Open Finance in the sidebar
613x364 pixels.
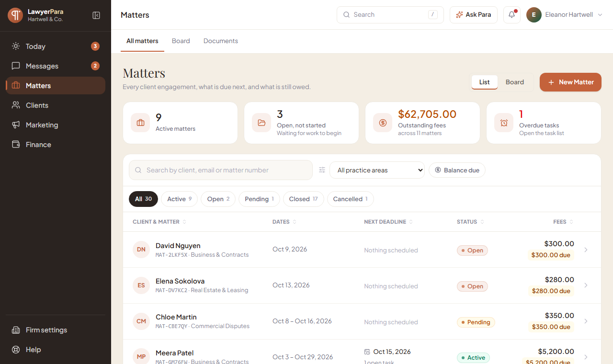pyautogui.click(x=56, y=145)
